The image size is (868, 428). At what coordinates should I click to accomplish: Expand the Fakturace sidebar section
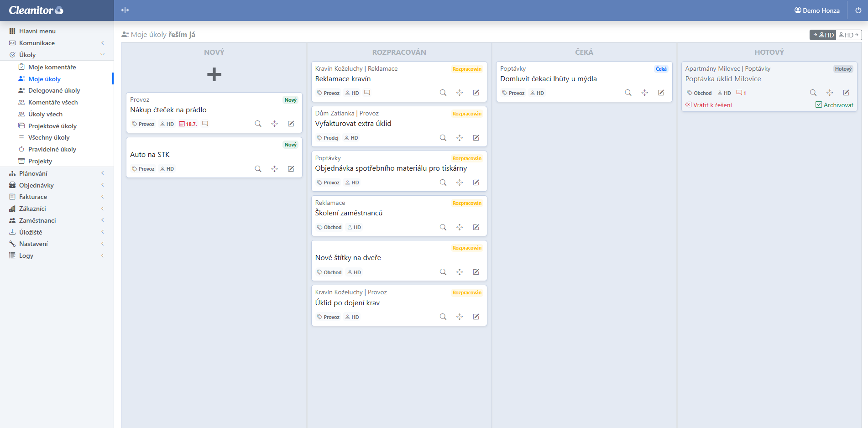33,197
